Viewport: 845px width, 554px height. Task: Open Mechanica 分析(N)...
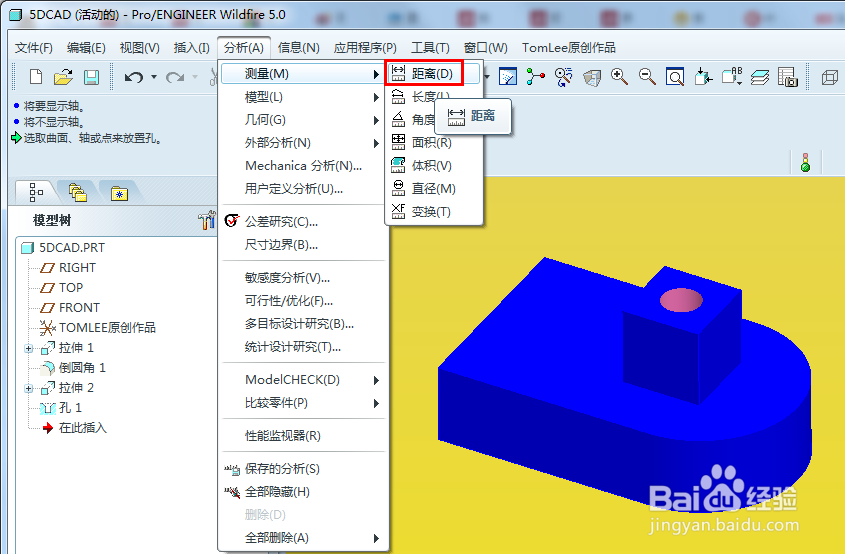pyautogui.click(x=303, y=166)
